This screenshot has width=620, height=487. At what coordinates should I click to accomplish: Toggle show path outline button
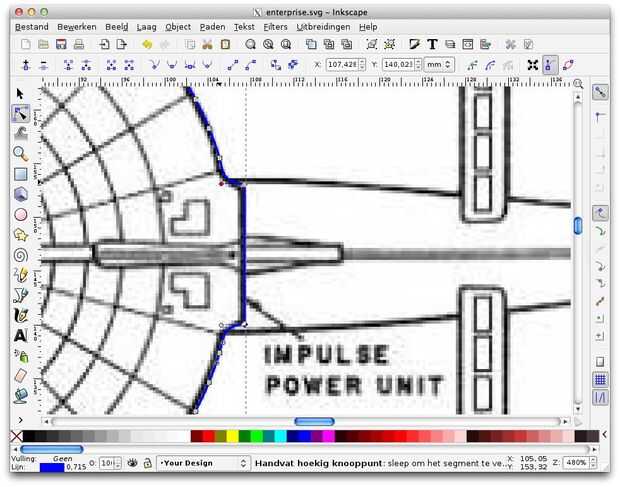(x=568, y=65)
